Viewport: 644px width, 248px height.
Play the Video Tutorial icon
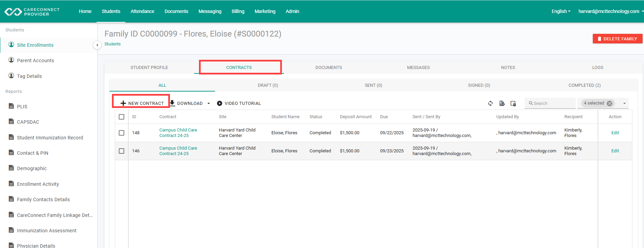[x=219, y=103]
